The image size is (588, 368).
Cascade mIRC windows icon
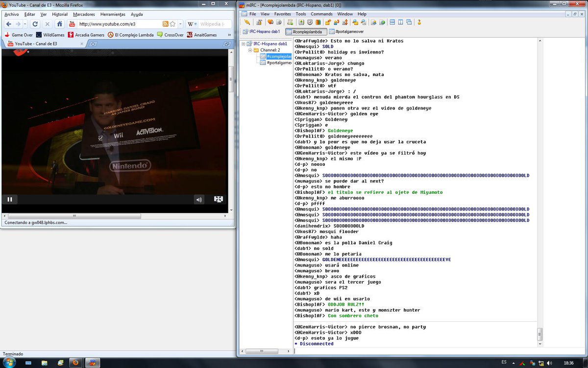[x=409, y=22]
